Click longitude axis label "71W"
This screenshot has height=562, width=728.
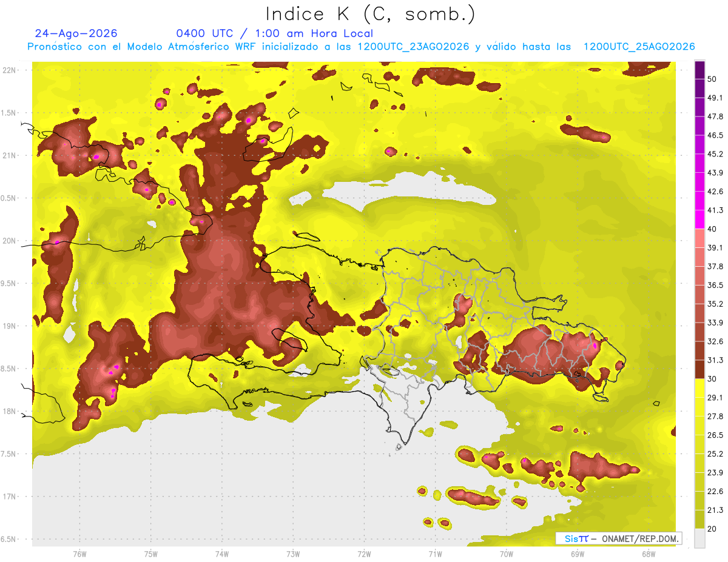point(435,554)
